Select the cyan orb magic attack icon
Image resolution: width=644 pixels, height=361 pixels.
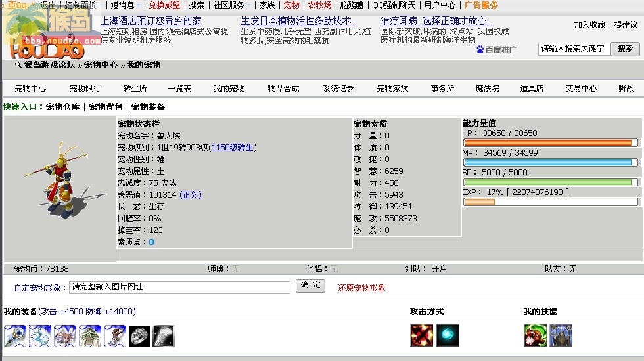click(x=448, y=335)
